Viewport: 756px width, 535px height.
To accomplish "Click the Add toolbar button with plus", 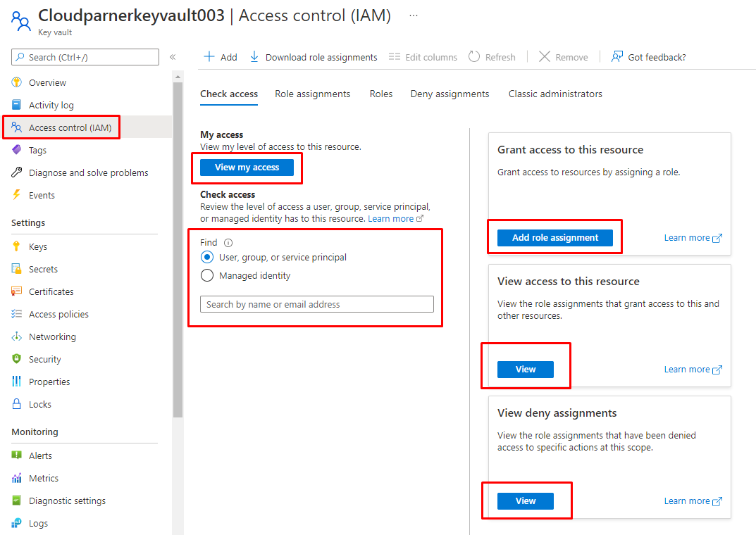I will point(221,57).
